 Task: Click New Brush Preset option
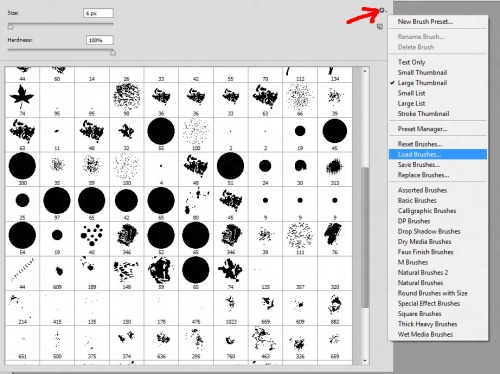pyautogui.click(x=425, y=22)
